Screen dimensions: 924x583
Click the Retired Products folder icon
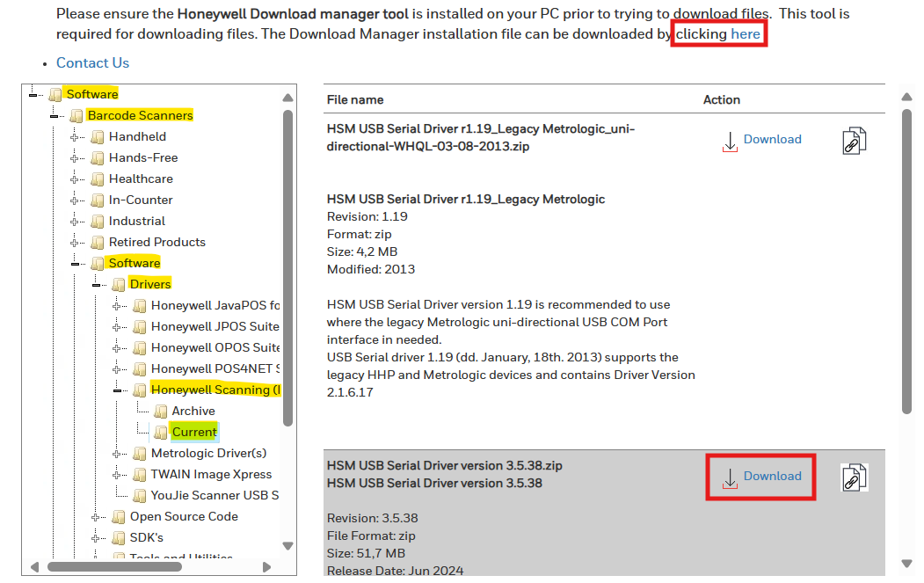point(98,242)
